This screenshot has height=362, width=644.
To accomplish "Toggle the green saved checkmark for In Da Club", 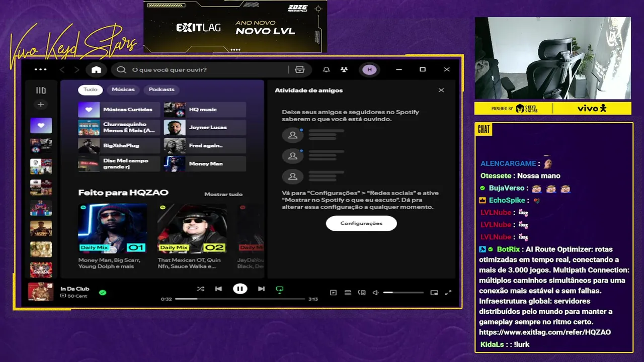I will pos(103,292).
